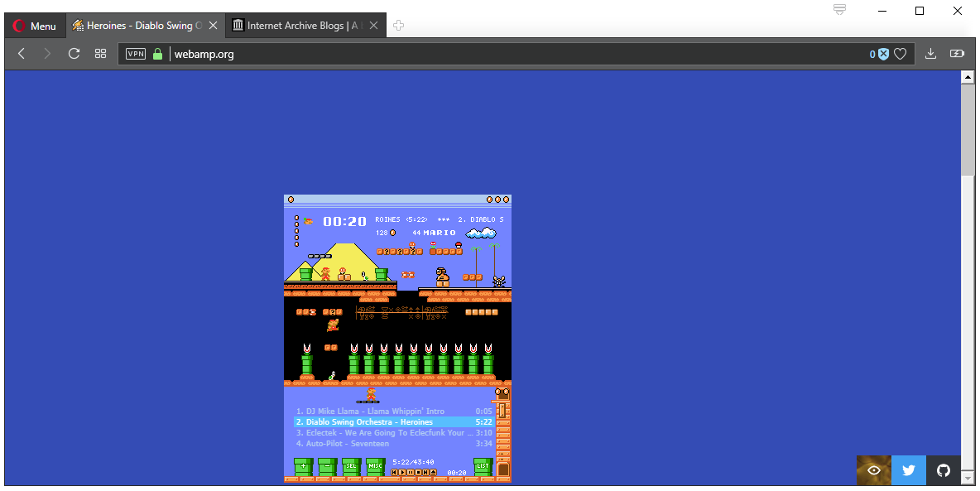Click the 128 bitrate readout

382,233
